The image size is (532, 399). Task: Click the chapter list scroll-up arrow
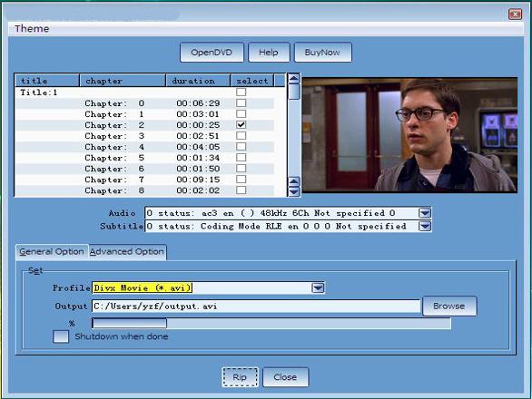pos(294,79)
